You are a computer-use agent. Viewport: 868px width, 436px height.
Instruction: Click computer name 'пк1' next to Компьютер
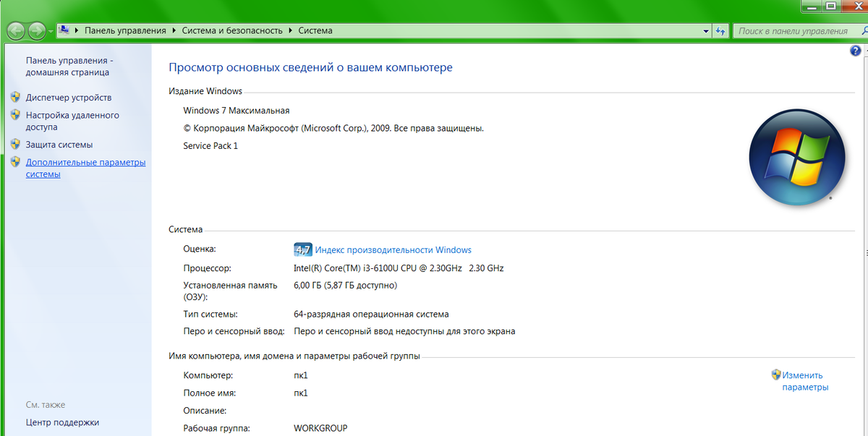click(x=301, y=376)
